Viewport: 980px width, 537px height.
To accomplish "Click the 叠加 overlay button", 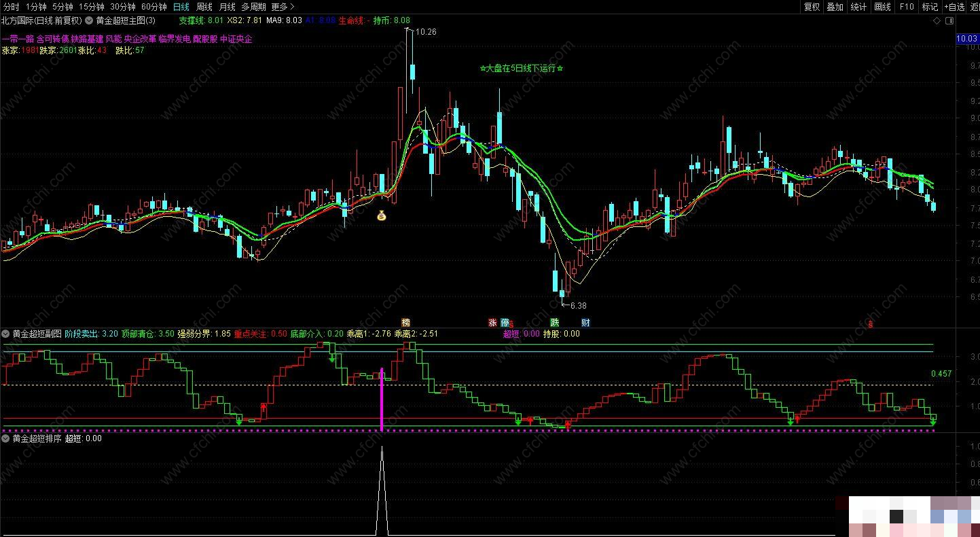I will coord(835,7).
